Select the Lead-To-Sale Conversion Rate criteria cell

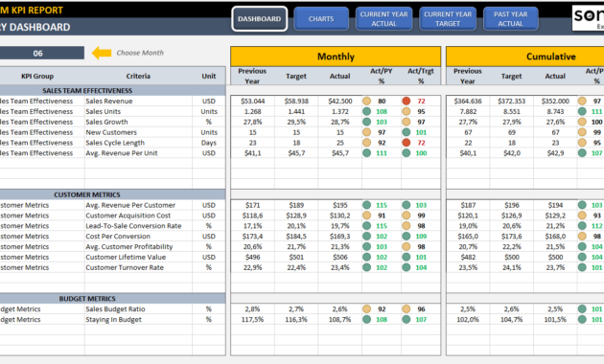(x=138, y=226)
